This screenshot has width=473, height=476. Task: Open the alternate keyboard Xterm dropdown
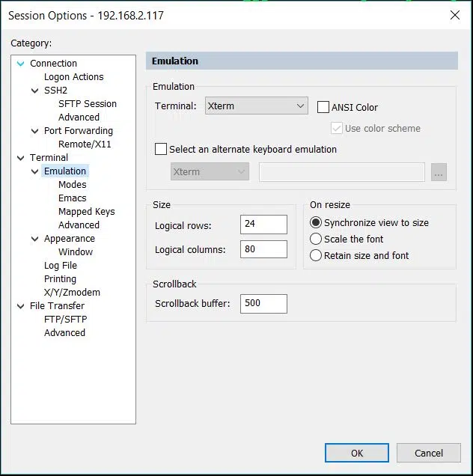210,171
